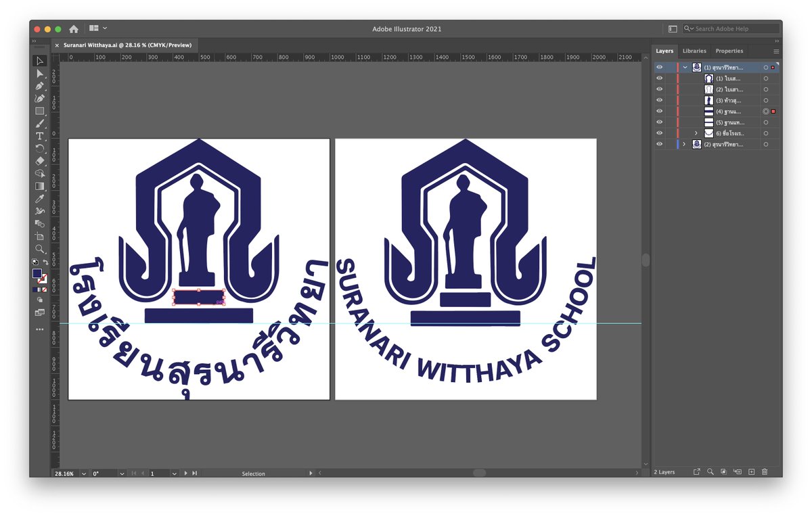The image size is (812, 516).
Task: Switch to the Layers tab
Action: tap(664, 51)
